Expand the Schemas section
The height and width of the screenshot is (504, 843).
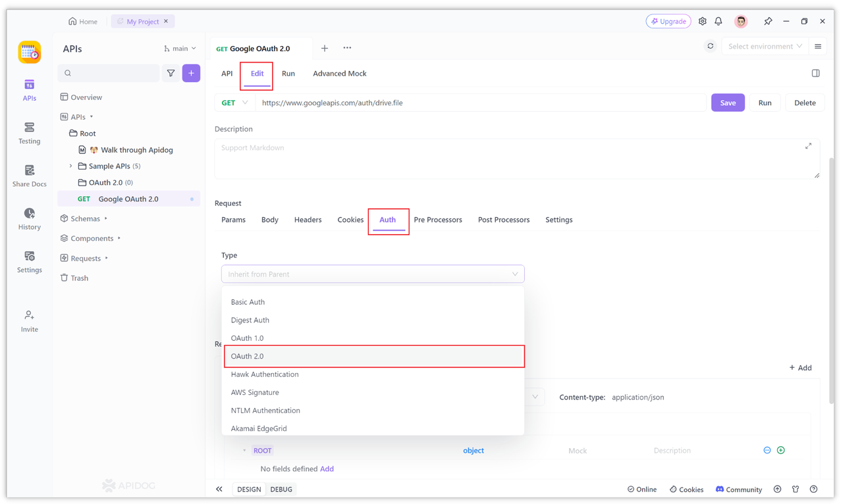[106, 218]
